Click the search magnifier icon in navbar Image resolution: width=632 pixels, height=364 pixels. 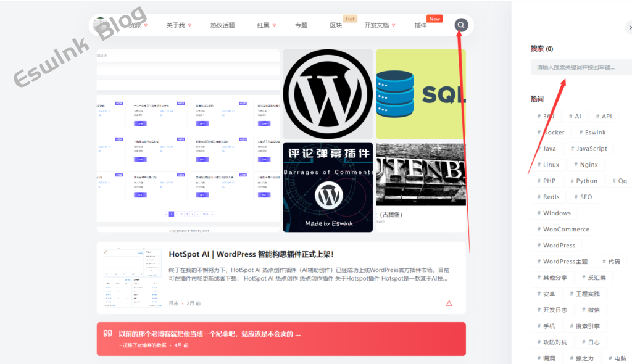(461, 25)
